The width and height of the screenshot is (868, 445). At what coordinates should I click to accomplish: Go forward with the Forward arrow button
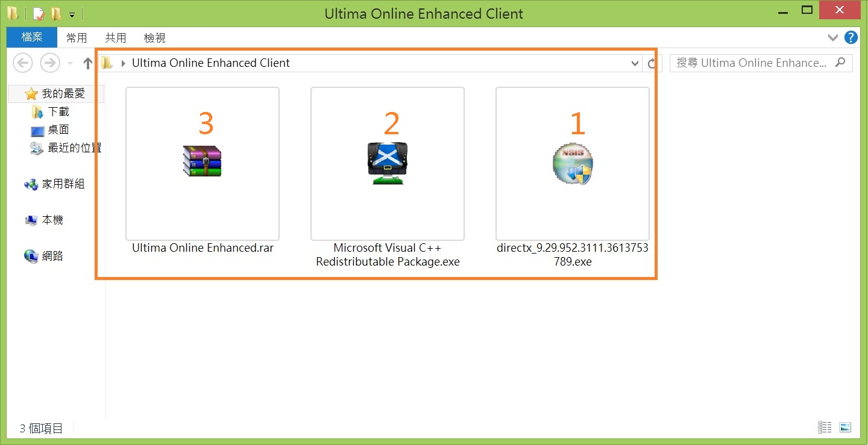[49, 63]
